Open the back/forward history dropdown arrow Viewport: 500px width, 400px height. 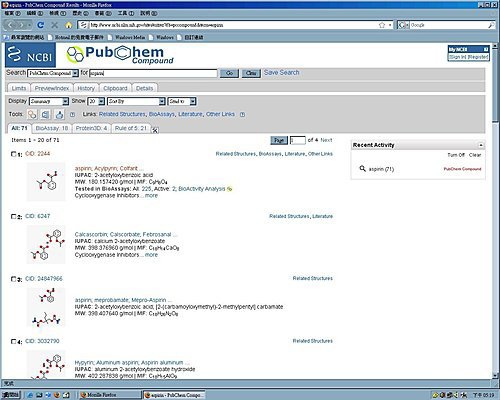point(30,25)
